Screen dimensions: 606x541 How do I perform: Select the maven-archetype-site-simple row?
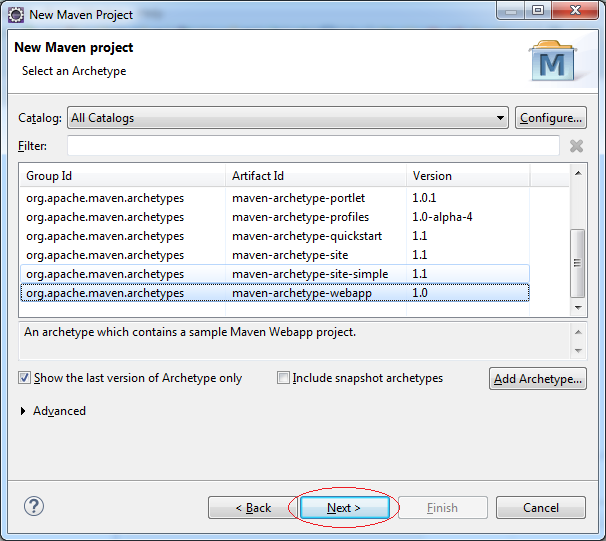(275, 274)
